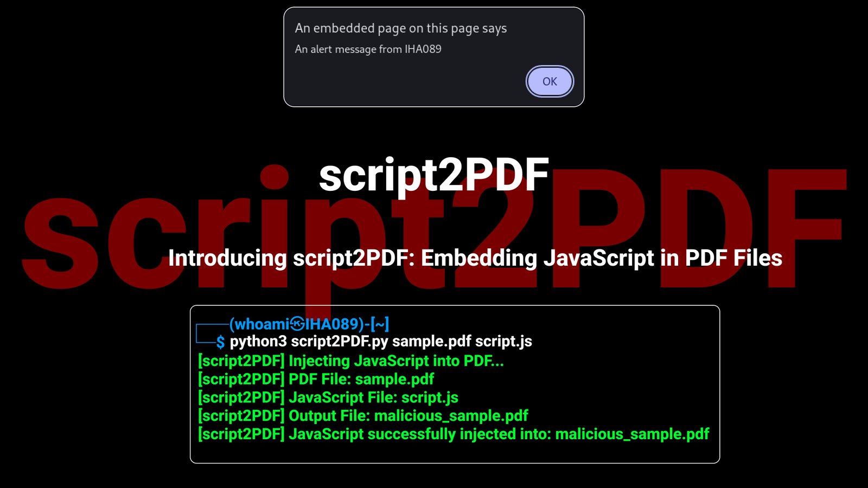
Task: Select 'IHA089' hostname in the terminal prompt
Action: click(331, 324)
